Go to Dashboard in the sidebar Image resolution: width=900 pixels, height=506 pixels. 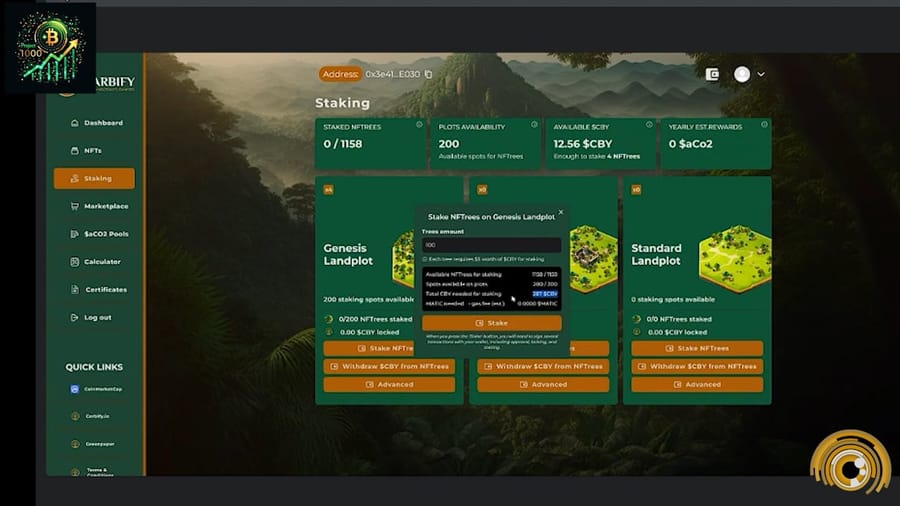click(96, 123)
